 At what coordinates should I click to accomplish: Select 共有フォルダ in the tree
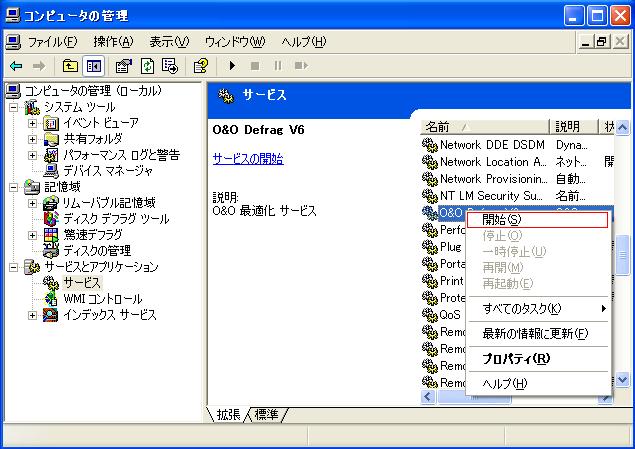click(93, 139)
